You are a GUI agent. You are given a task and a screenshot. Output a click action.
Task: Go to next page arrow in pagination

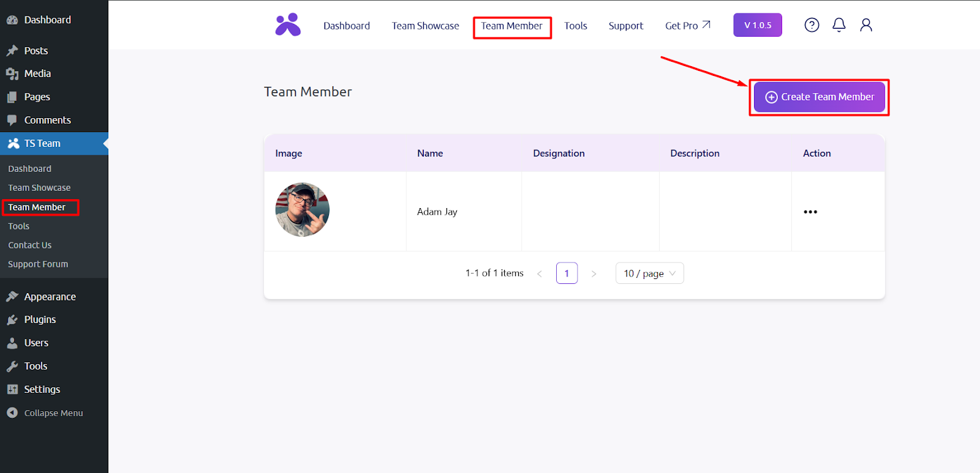coord(594,274)
